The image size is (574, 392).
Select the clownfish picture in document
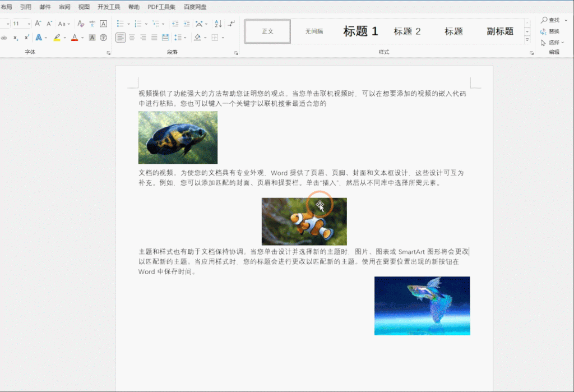pos(304,222)
